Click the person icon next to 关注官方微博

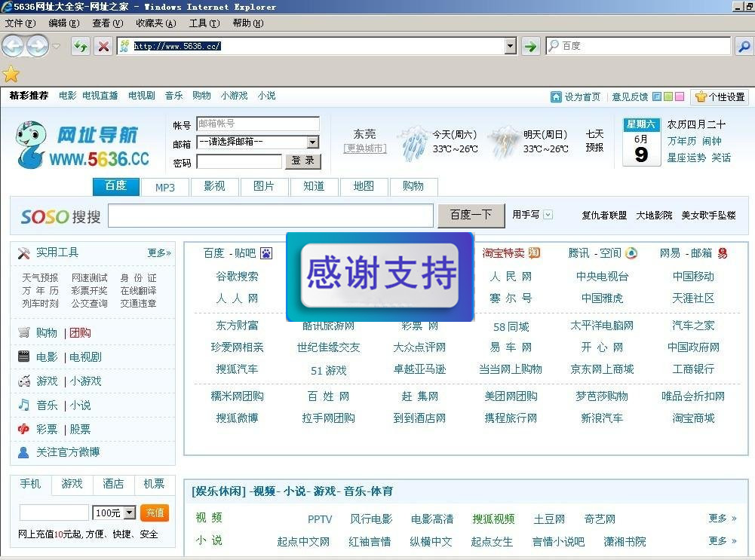coord(23,452)
